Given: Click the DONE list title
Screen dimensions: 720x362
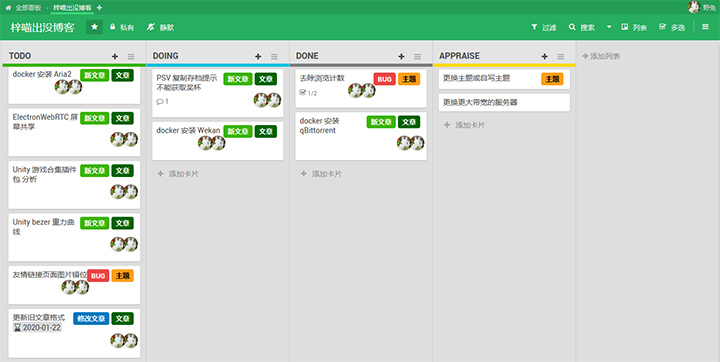Looking at the screenshot, I should (307, 56).
